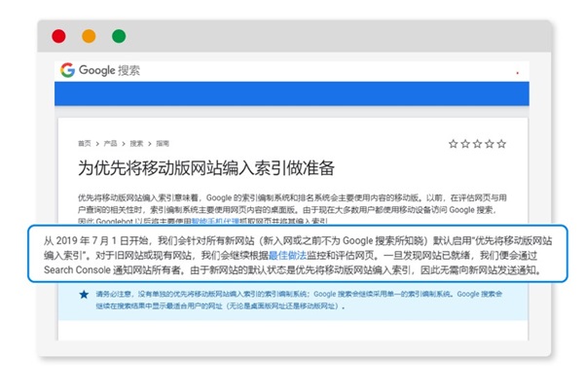Click the text 从 2019 年 7 月 1 日开始
Viewport: 584px width, 392px height.
[96, 241]
